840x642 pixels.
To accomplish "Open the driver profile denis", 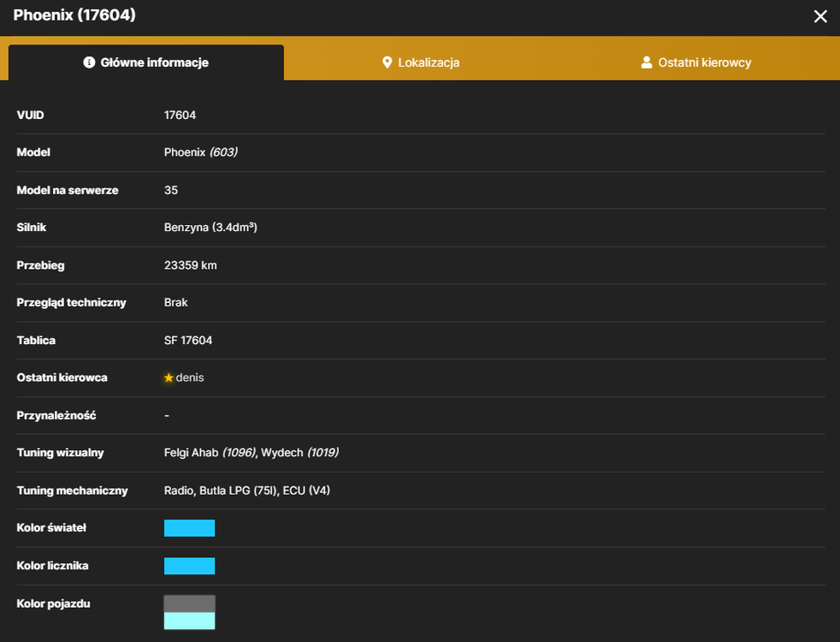I will click(190, 377).
